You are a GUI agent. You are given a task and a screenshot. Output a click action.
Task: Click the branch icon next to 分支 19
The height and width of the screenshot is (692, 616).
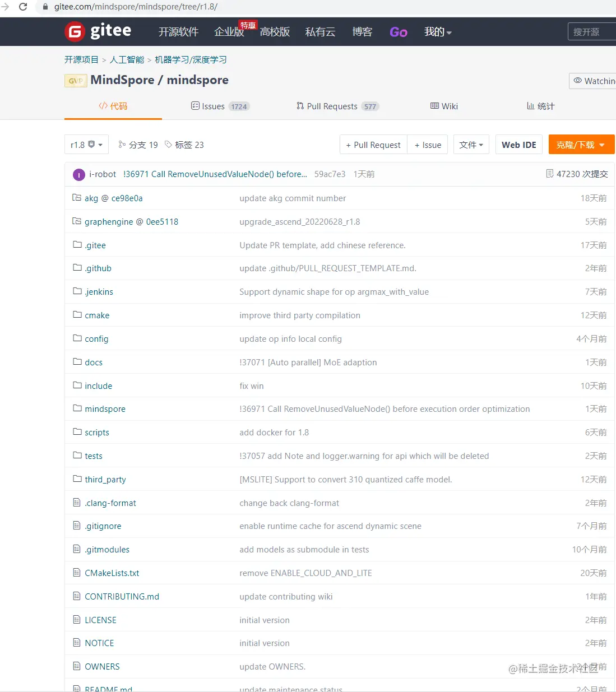122,145
